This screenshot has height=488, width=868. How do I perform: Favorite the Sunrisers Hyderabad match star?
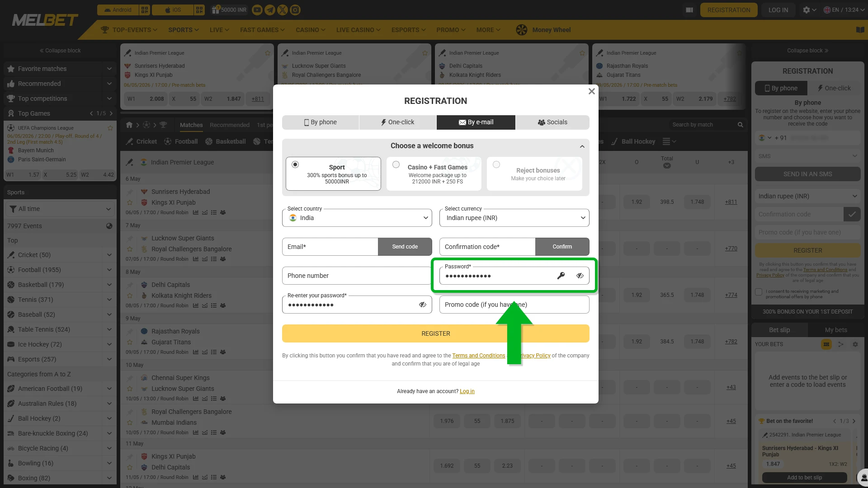pyautogui.click(x=129, y=202)
